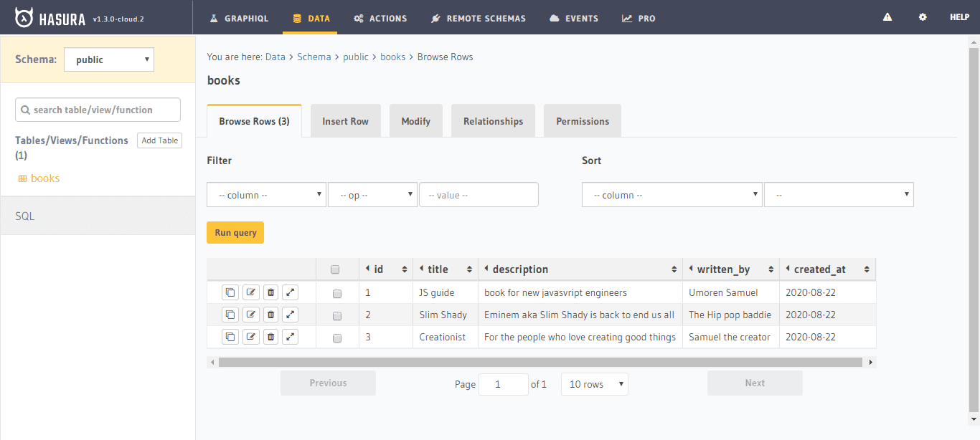Click the delete trash icon for row 1
Viewport: 980px width, 440px height.
pos(270,292)
